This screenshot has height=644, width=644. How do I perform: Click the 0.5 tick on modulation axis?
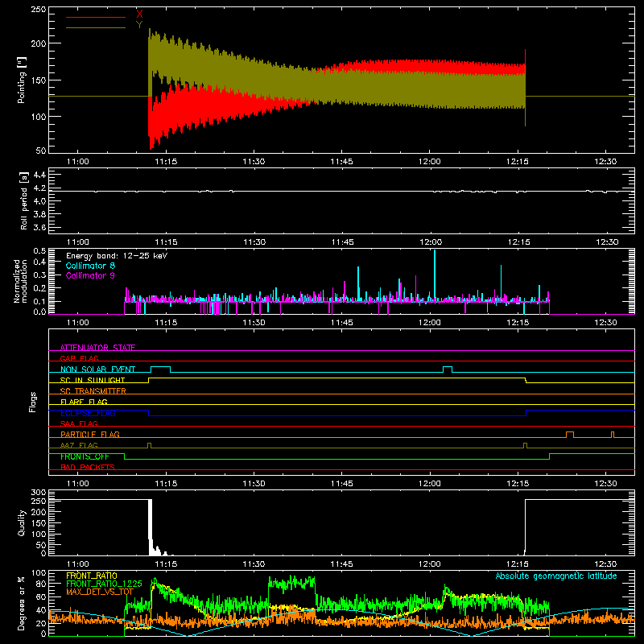39,251
